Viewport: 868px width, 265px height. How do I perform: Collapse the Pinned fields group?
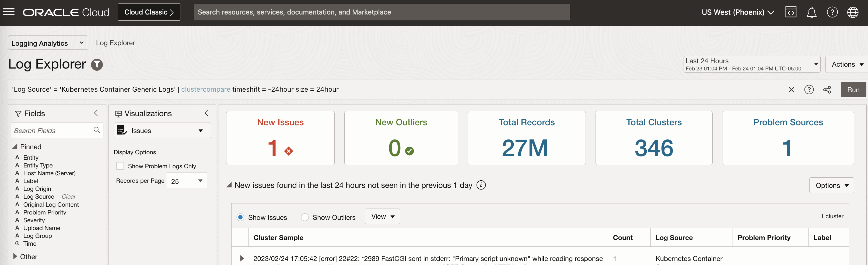tap(15, 146)
